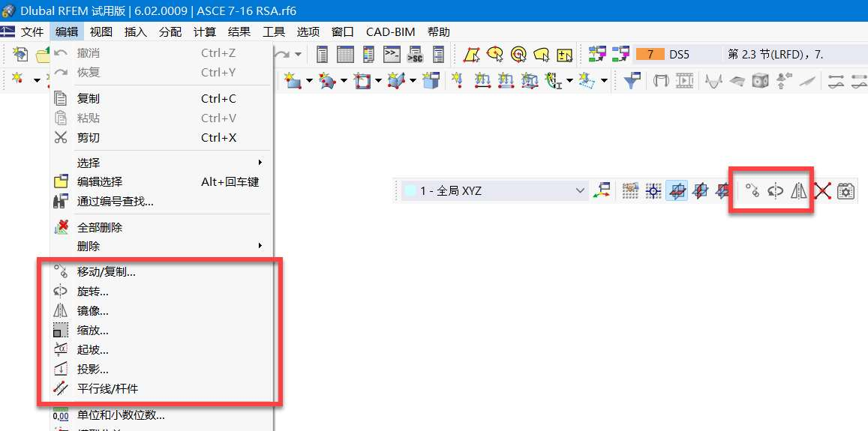This screenshot has height=431, width=868.
Task: Choose 起坡... menu entry
Action: pyautogui.click(x=161, y=350)
